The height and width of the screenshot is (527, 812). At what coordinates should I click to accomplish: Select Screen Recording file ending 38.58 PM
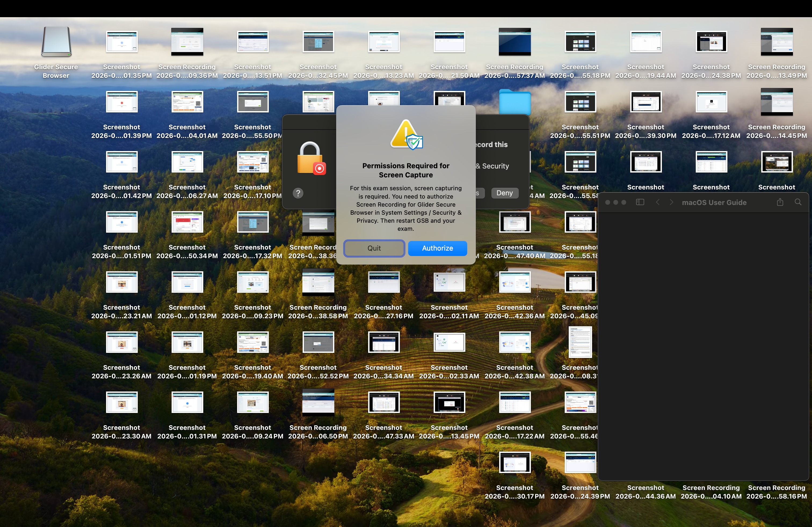click(318, 281)
